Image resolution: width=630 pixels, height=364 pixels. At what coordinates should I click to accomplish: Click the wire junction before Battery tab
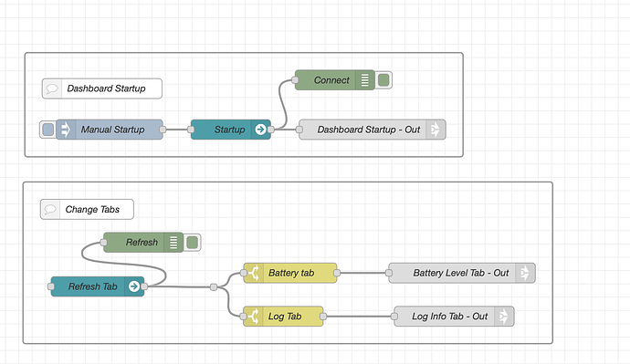click(x=214, y=287)
